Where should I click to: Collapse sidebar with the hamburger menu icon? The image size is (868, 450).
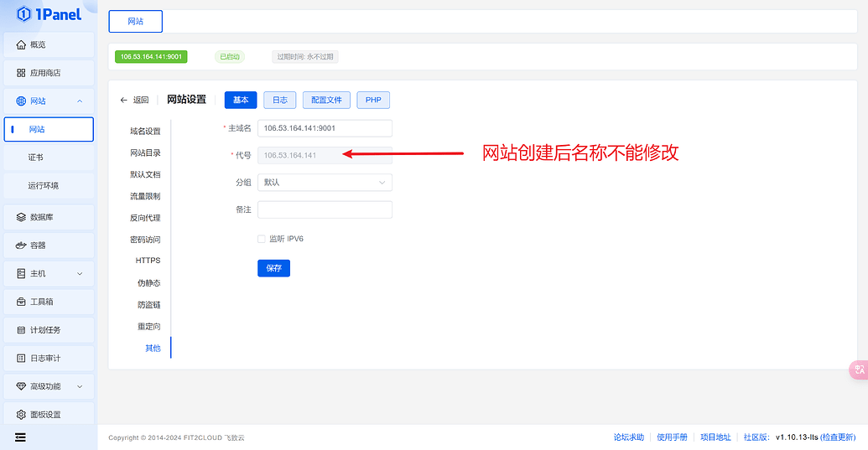click(x=20, y=437)
